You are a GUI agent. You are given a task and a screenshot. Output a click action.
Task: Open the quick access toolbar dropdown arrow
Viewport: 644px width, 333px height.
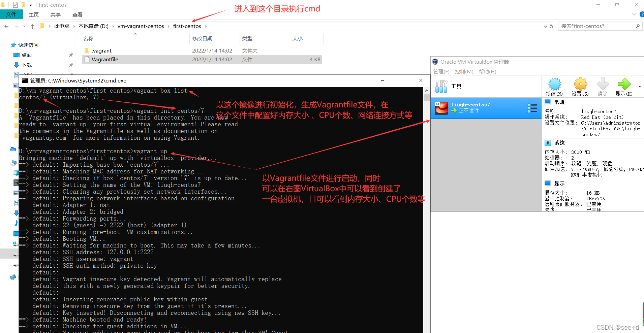point(31,5)
